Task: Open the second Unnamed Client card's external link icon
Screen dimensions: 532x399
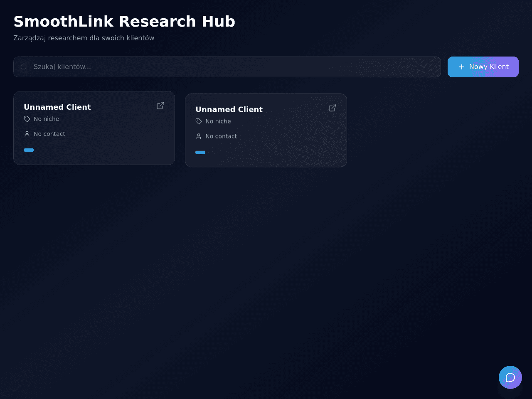Action: click(332, 108)
